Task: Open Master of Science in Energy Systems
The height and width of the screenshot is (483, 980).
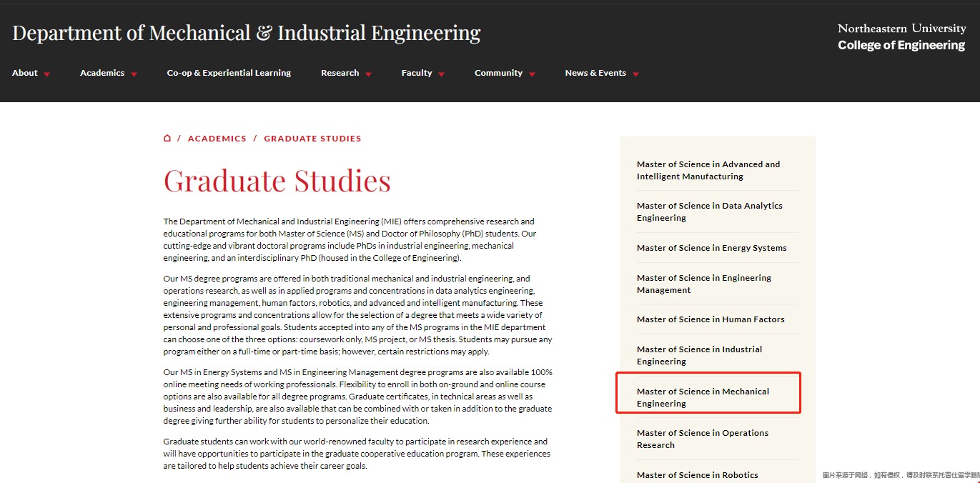Action: [x=712, y=248]
